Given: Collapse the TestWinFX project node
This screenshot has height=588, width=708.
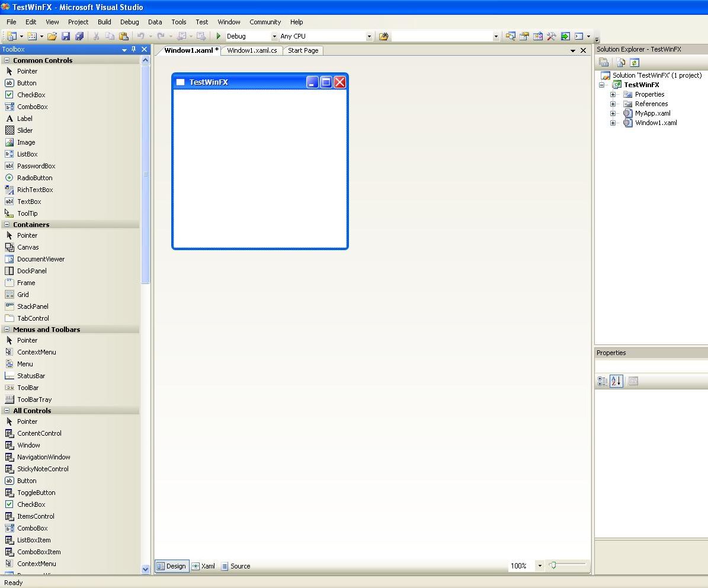Looking at the screenshot, I should 601,85.
